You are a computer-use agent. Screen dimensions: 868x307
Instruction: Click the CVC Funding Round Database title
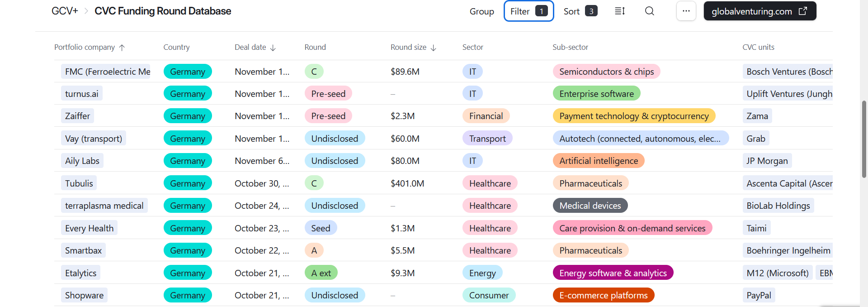click(163, 11)
